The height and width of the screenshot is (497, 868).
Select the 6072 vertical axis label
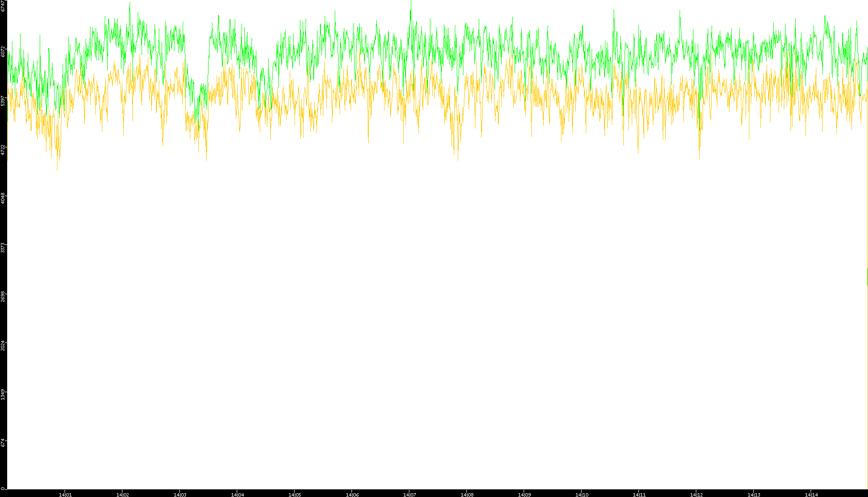(x=3, y=51)
